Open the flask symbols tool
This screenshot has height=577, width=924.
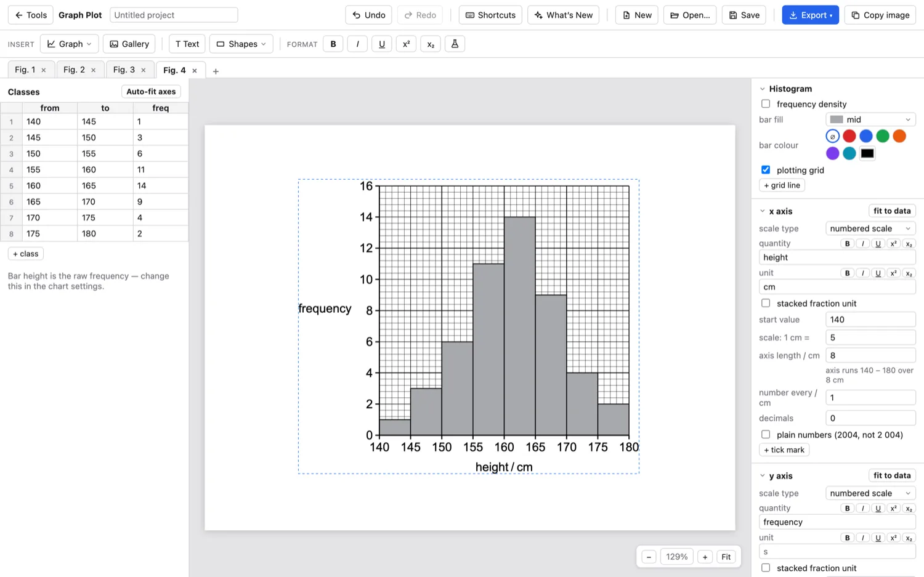pyautogui.click(x=455, y=44)
